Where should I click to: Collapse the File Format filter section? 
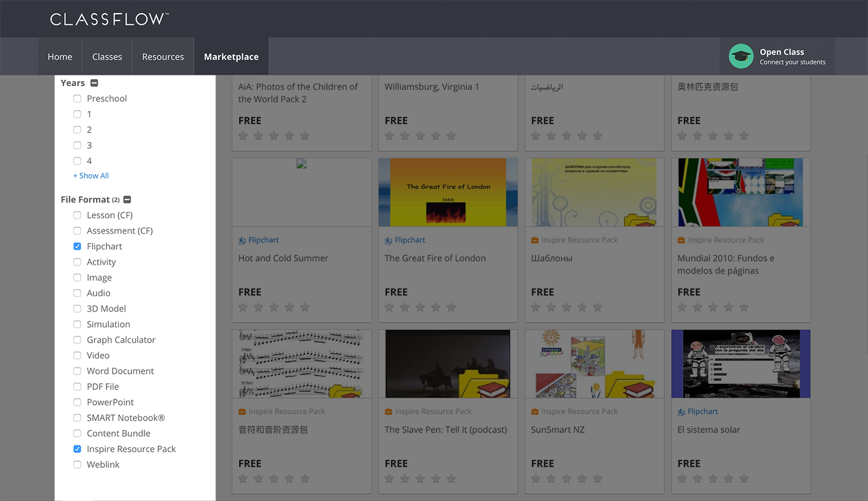(127, 199)
